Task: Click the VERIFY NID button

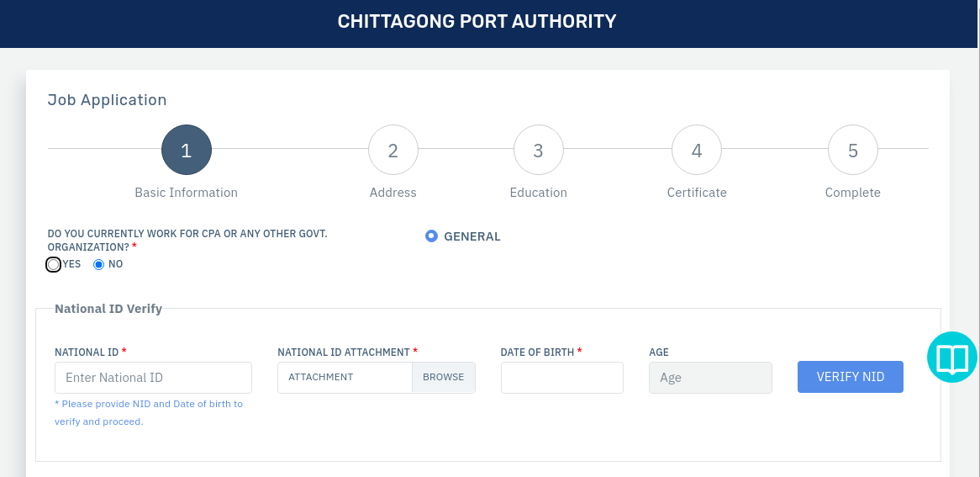Action: [x=850, y=377]
